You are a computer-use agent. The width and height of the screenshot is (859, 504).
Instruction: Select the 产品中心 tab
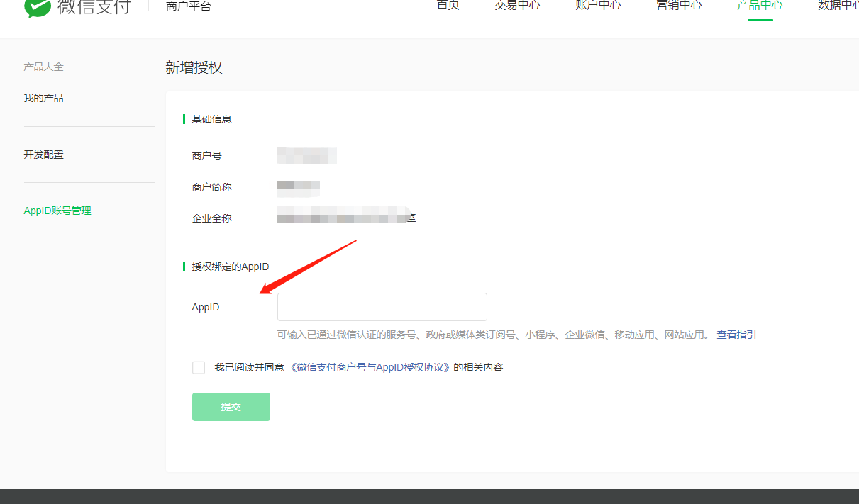(760, 5)
